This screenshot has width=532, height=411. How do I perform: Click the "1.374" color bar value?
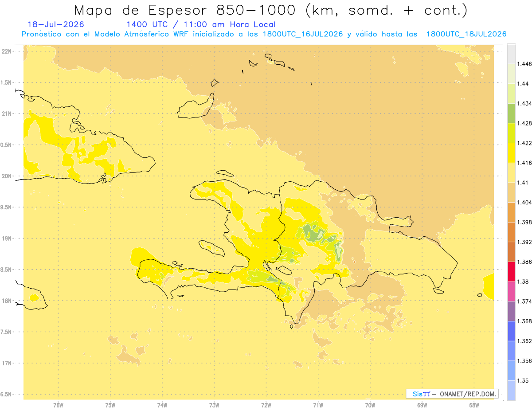coord(524,301)
